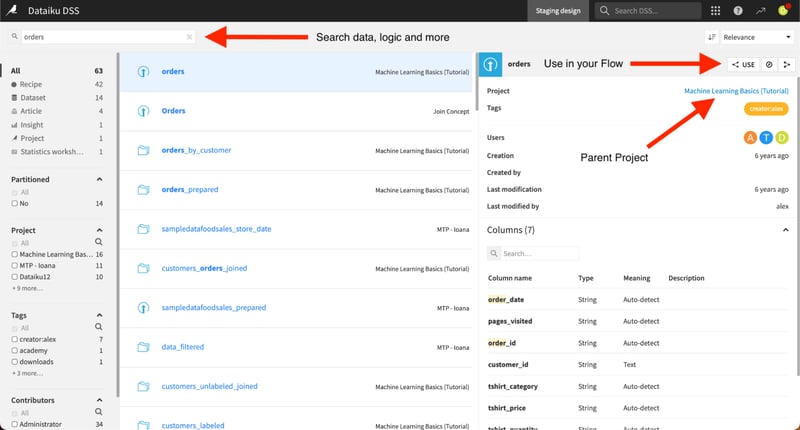800x430 pixels.
Task: Clear the orders search text
Action: [189, 37]
